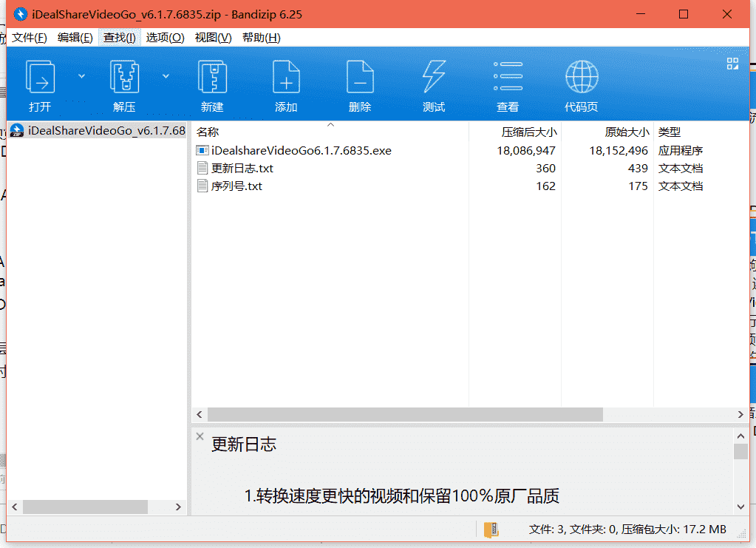Screen dimensions: 756x548
Task: Click the preview pane's scroll up arrow
Action: (740, 436)
